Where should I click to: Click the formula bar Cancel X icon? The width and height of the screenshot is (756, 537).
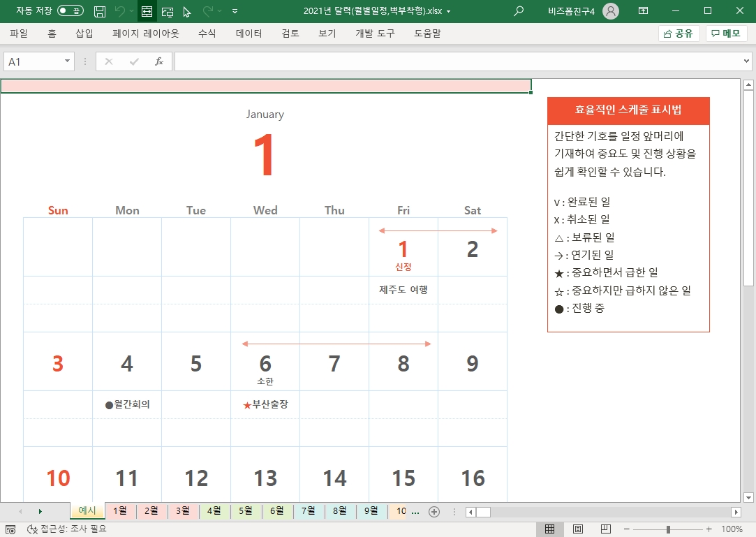coord(109,61)
